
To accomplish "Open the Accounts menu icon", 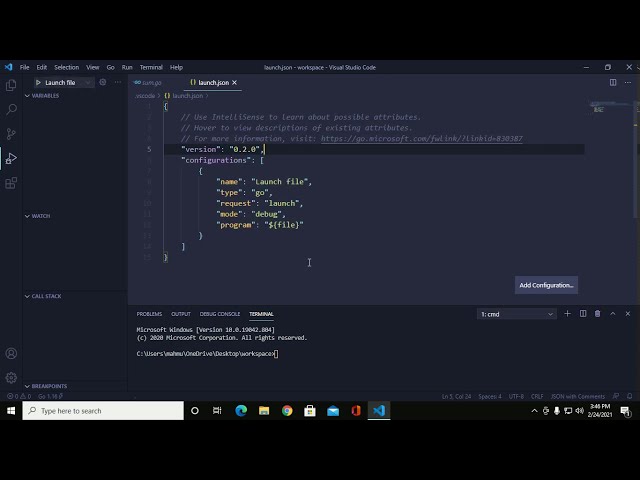I will (11, 353).
